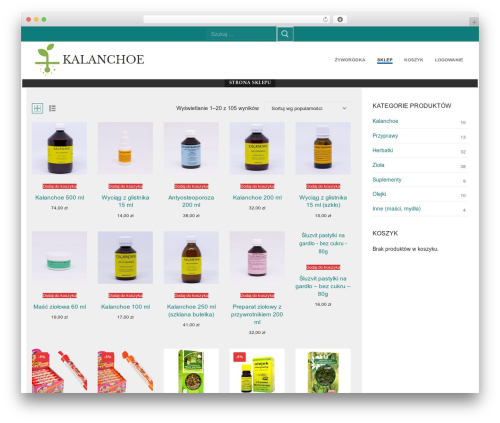Add Preparat ziołowy z przywrotnikiem to cart
This screenshot has width=500, height=423.
257,295
